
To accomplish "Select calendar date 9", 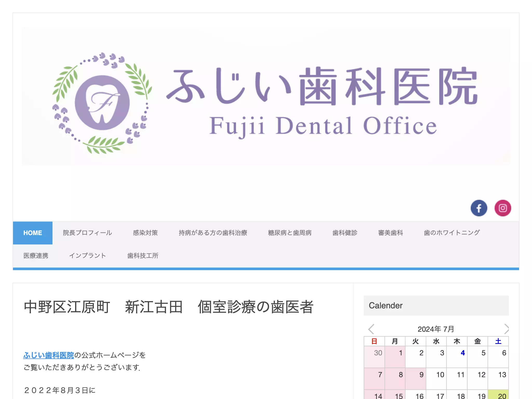I will 416,378.
